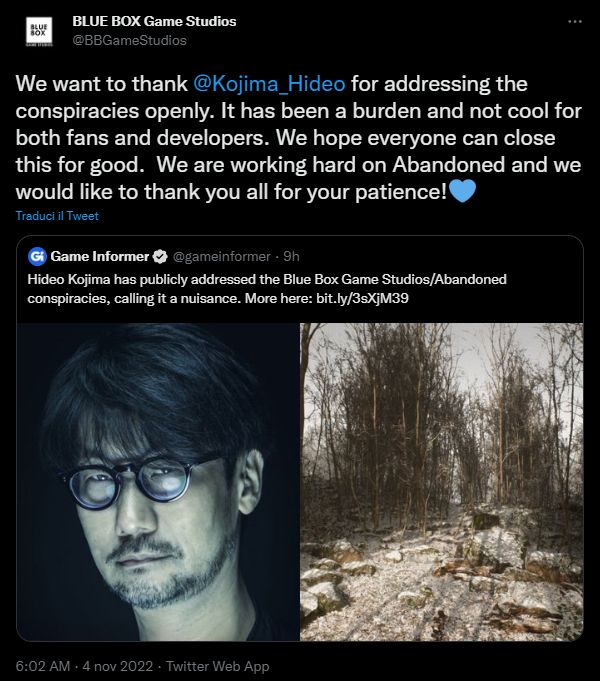The image size is (600, 681).
Task: Open the three-dot more options menu
Action: coord(574,22)
